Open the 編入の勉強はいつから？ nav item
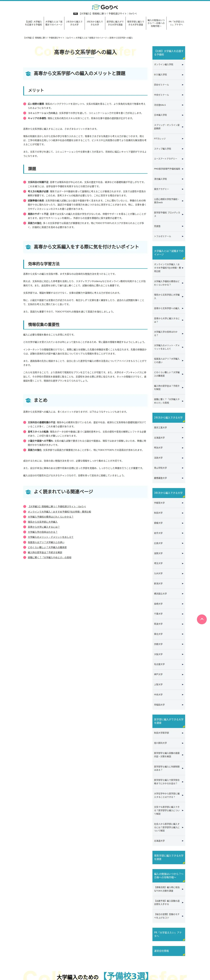Viewport: 210px width, 980px height. 156,23
